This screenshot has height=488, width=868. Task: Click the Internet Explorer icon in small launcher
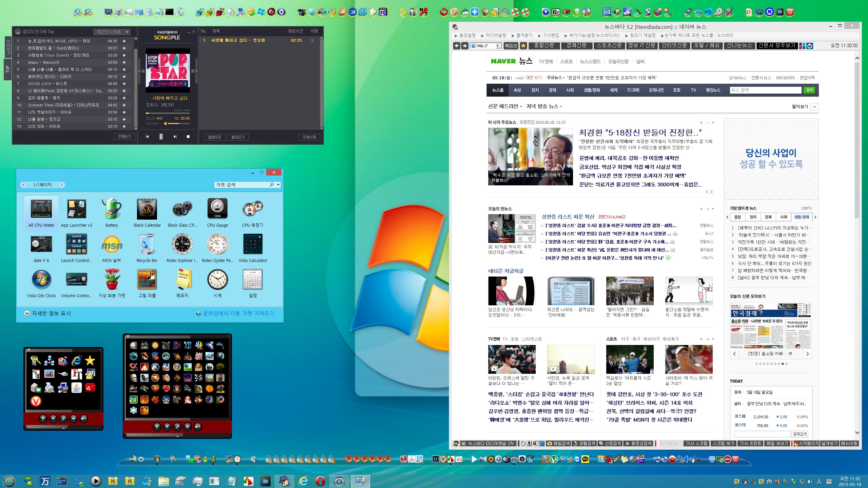77,360
